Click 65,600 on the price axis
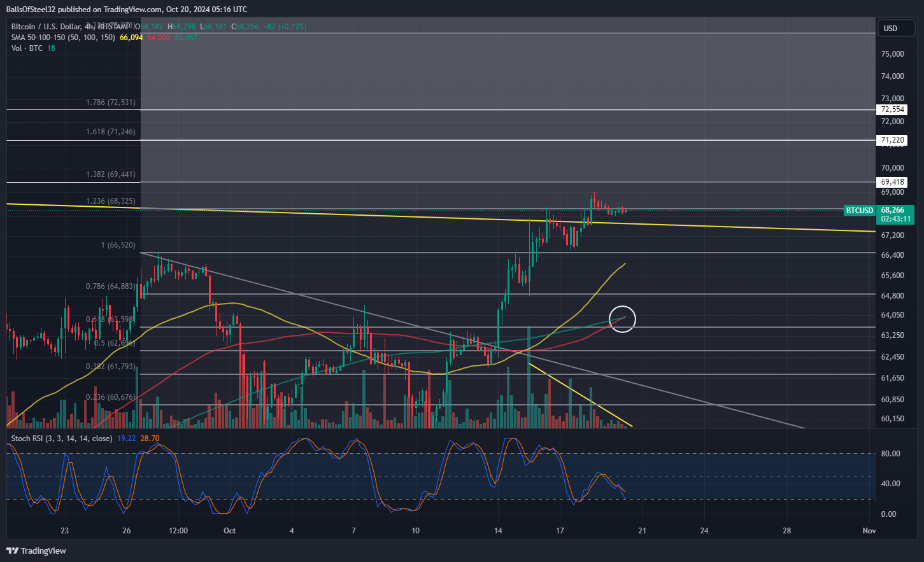924x562 pixels. pyautogui.click(x=892, y=276)
